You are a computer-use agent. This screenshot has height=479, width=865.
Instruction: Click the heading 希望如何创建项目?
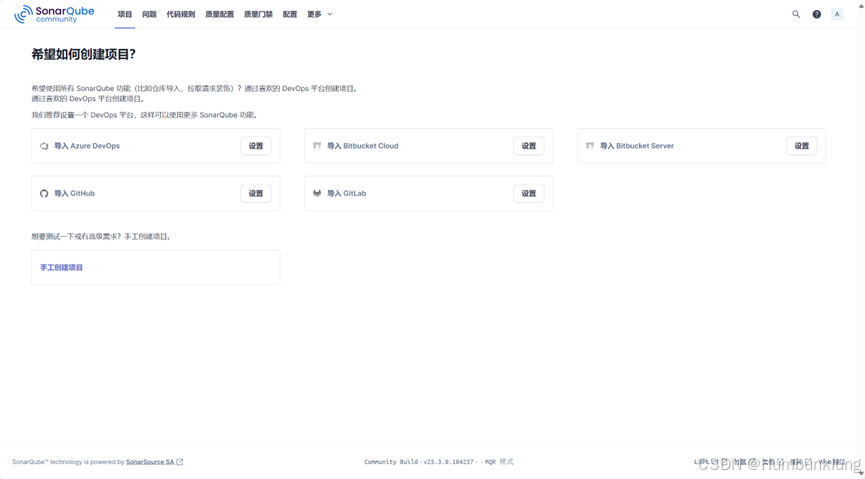pyautogui.click(x=84, y=54)
